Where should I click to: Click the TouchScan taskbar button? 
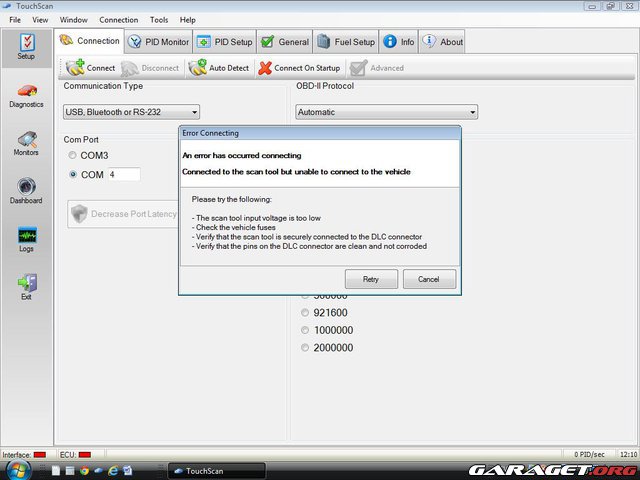pyautogui.click(x=217, y=471)
